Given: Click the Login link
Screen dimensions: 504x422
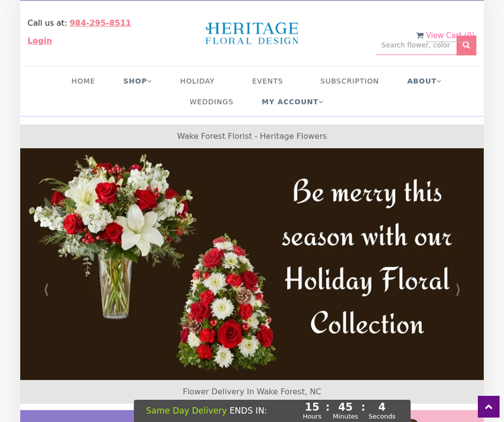Looking at the screenshot, I should pyautogui.click(x=40, y=41).
